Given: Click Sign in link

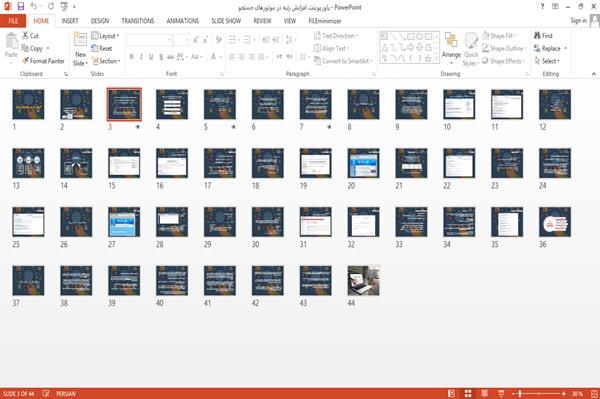Looking at the screenshot, I should 578,21.
